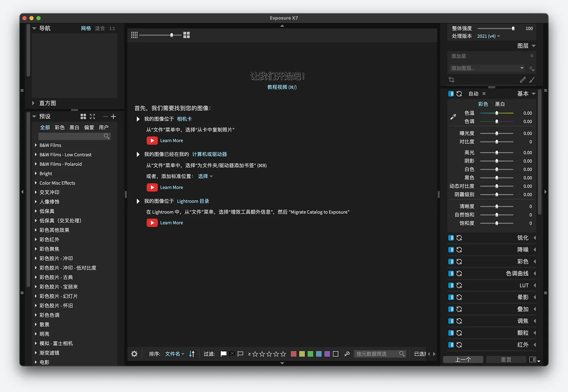The image size is (568, 392).
Task: Reset the 色调曲线 panel settings
Action: click(459, 273)
